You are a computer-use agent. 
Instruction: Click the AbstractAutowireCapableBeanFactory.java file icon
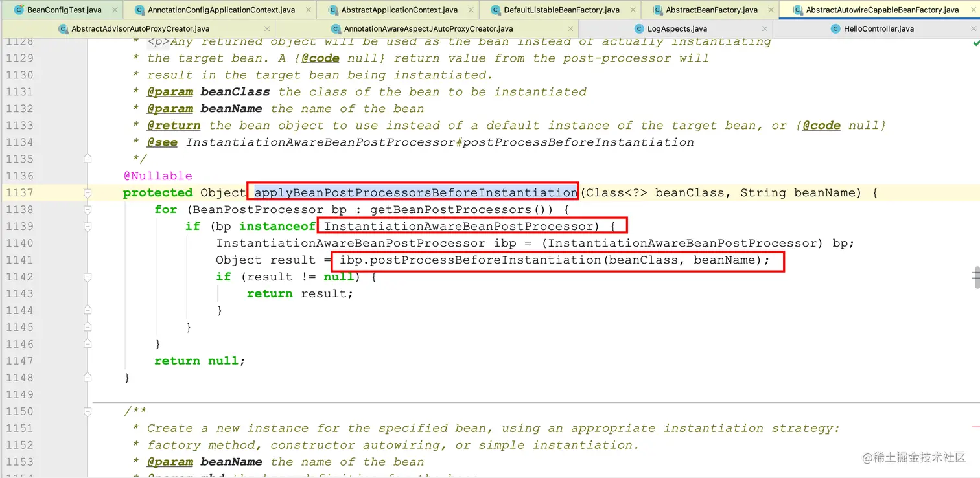coord(798,10)
